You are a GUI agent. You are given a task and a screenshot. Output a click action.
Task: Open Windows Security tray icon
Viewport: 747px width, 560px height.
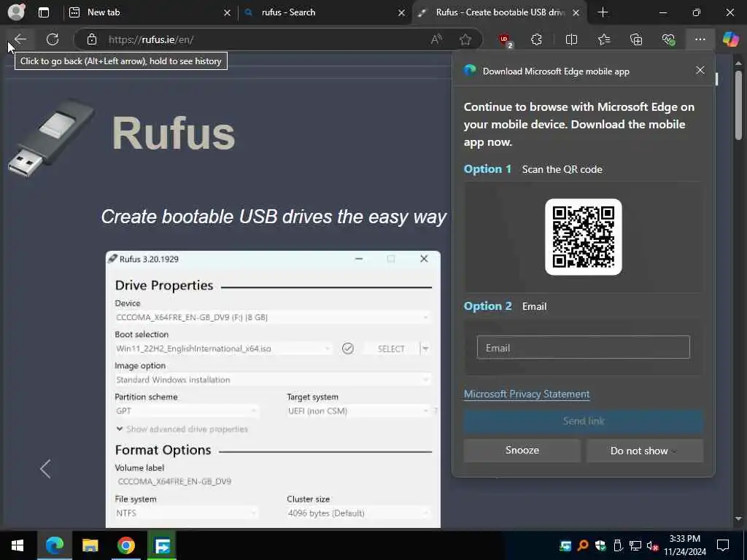(600, 545)
